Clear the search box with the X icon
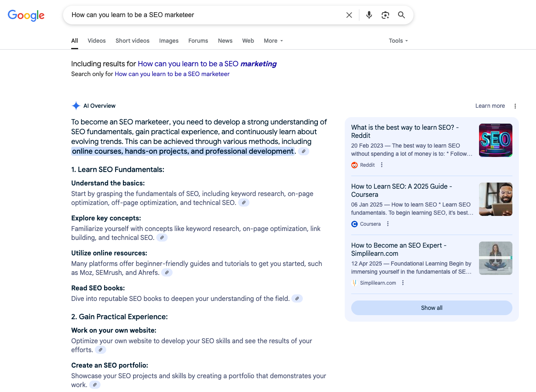Viewport: 536px width, 392px height. tap(349, 15)
